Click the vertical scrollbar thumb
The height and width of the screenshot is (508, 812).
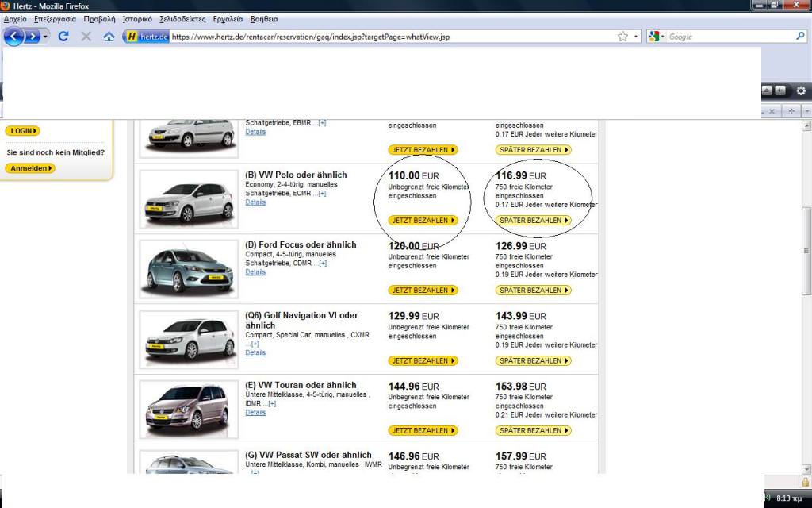tap(806, 252)
